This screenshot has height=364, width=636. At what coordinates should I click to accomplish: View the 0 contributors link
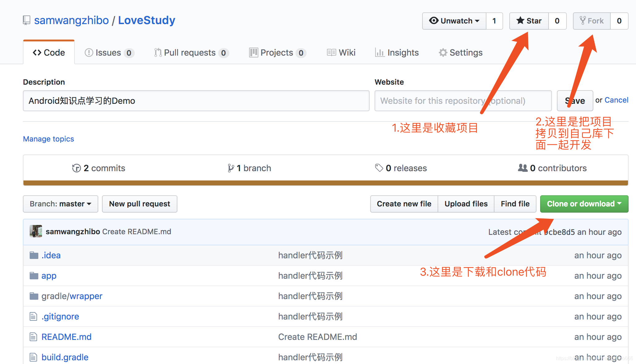click(553, 168)
